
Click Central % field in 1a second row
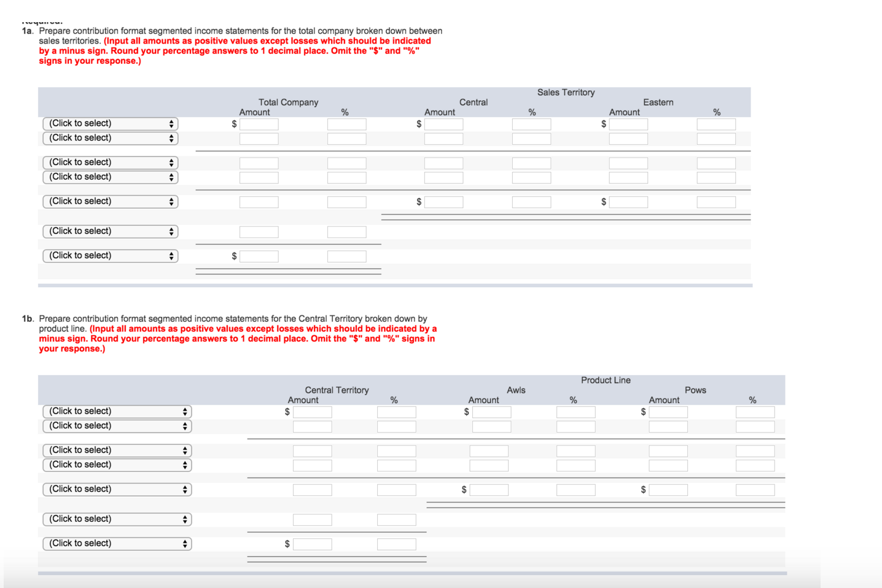point(531,139)
